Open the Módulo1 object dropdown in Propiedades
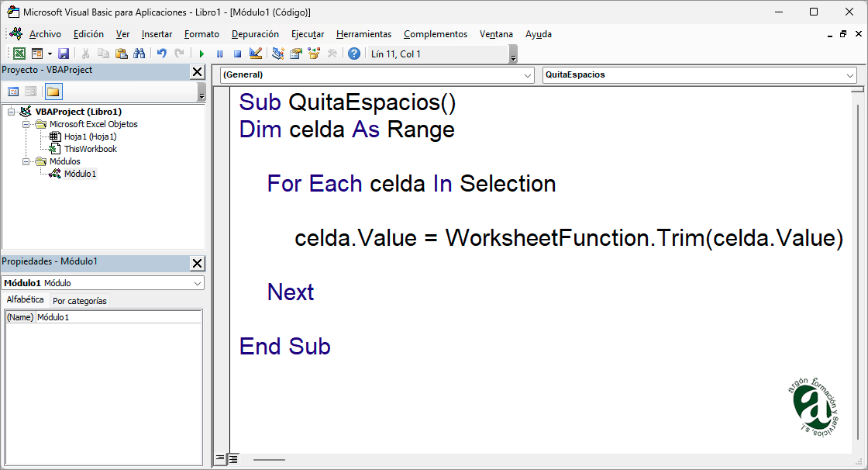Screen dimensions: 868x470 pos(198,283)
